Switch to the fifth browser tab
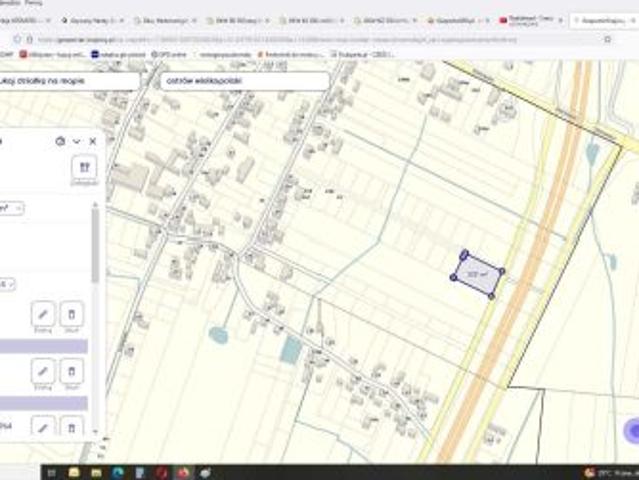Viewport: 639px width, 480px height. tap(312, 20)
